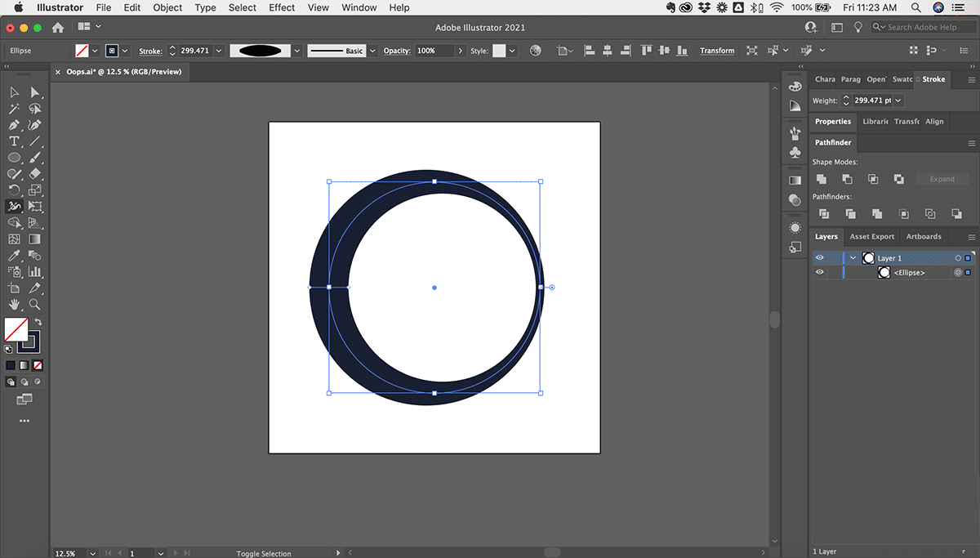This screenshot has height=558, width=980.
Task: Select the Type tool
Action: point(14,141)
